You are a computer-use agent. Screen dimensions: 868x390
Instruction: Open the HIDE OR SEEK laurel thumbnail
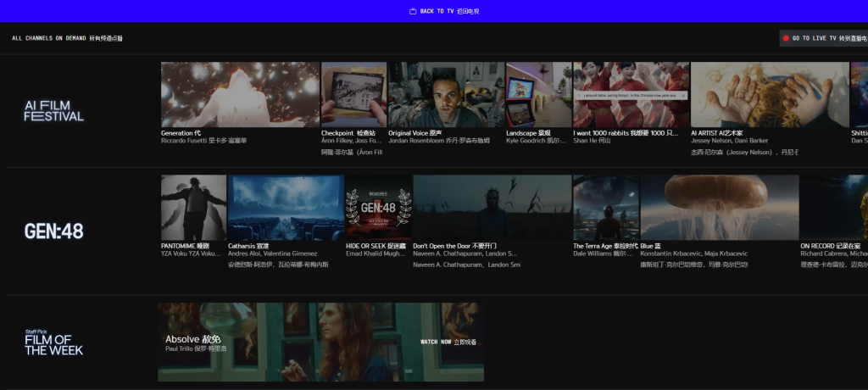point(378,208)
